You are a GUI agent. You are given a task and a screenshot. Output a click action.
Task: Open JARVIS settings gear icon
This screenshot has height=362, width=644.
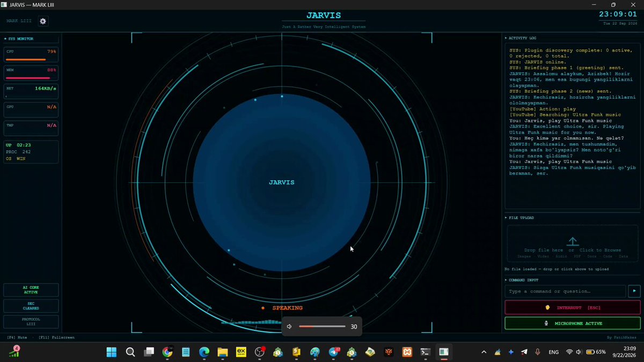coord(43,21)
